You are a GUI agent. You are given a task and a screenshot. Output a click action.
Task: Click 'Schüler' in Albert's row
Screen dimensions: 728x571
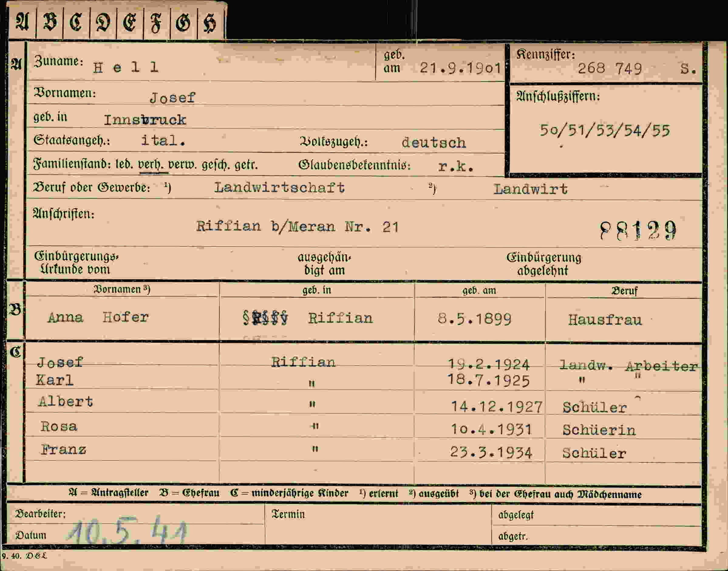594,408
